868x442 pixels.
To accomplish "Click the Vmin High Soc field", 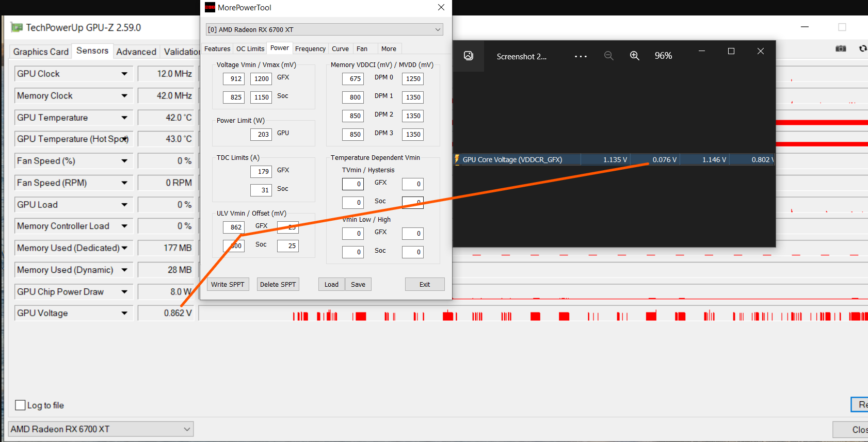I will [413, 252].
